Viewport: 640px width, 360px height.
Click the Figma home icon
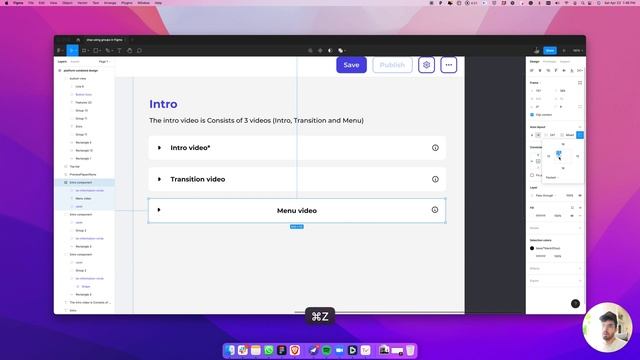78,40
